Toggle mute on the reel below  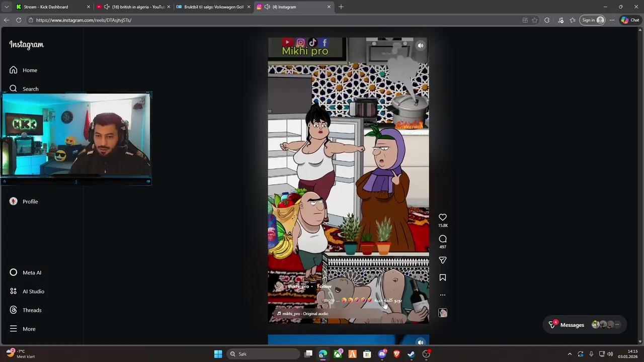pos(421,342)
